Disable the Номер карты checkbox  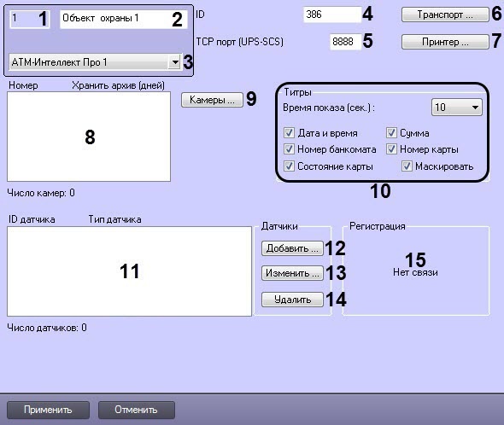pyautogui.click(x=391, y=149)
